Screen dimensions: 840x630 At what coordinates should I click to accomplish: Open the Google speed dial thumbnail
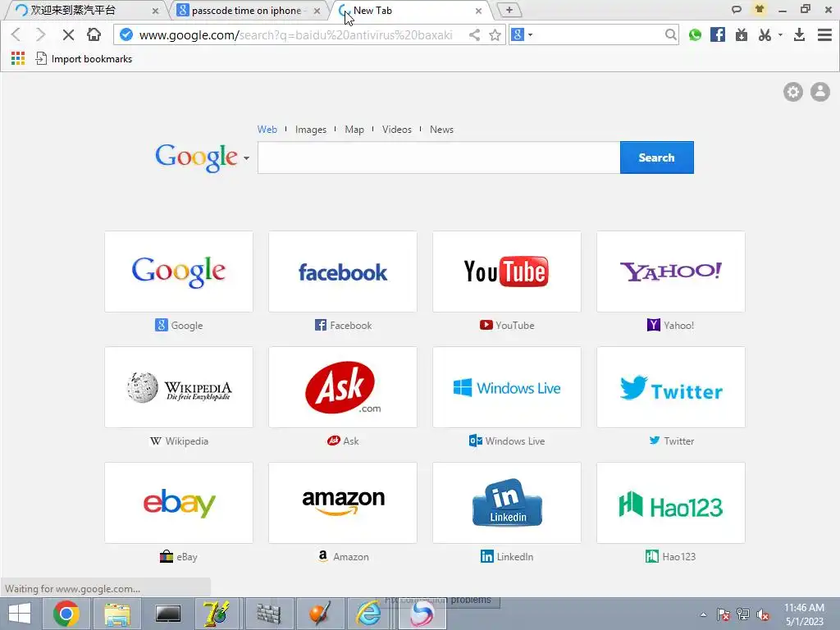click(x=179, y=272)
